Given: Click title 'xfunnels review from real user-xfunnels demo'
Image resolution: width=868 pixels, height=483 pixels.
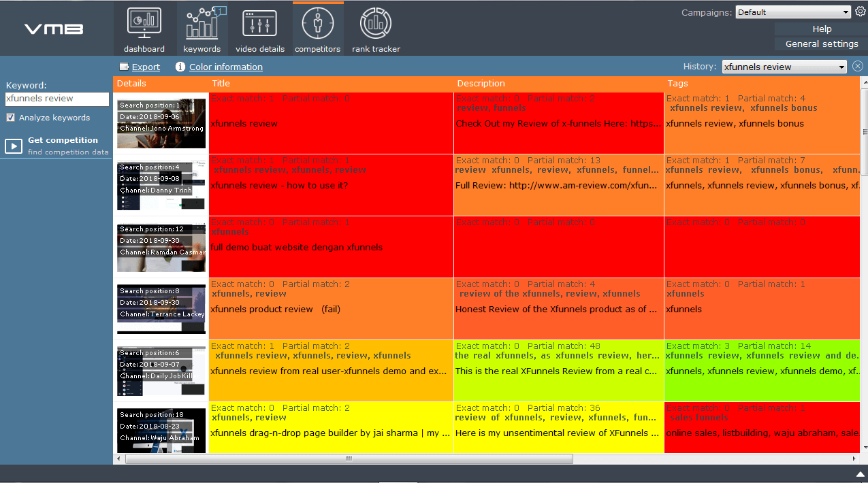Looking at the screenshot, I should pos(330,371).
